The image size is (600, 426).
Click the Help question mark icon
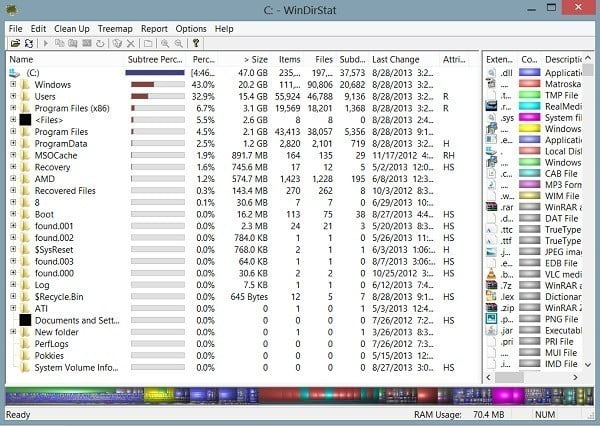pos(198,44)
